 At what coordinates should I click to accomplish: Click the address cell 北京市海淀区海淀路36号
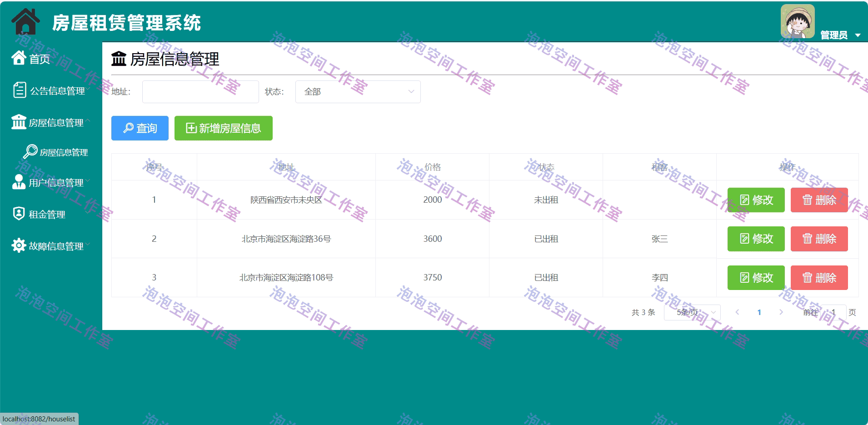pyautogui.click(x=286, y=239)
